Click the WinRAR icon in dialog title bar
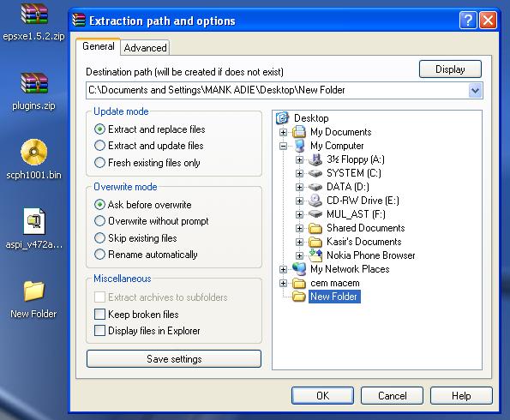 (79, 21)
